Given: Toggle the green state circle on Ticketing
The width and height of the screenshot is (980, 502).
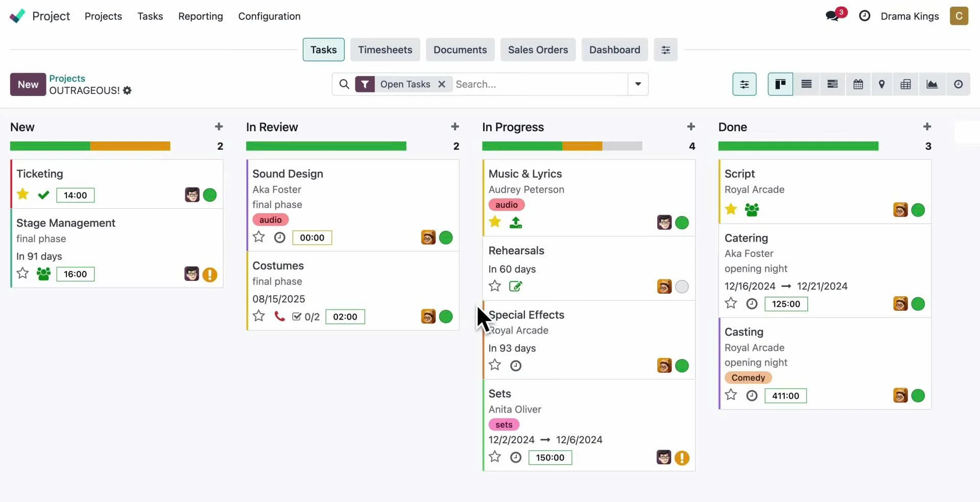Looking at the screenshot, I should pos(210,195).
